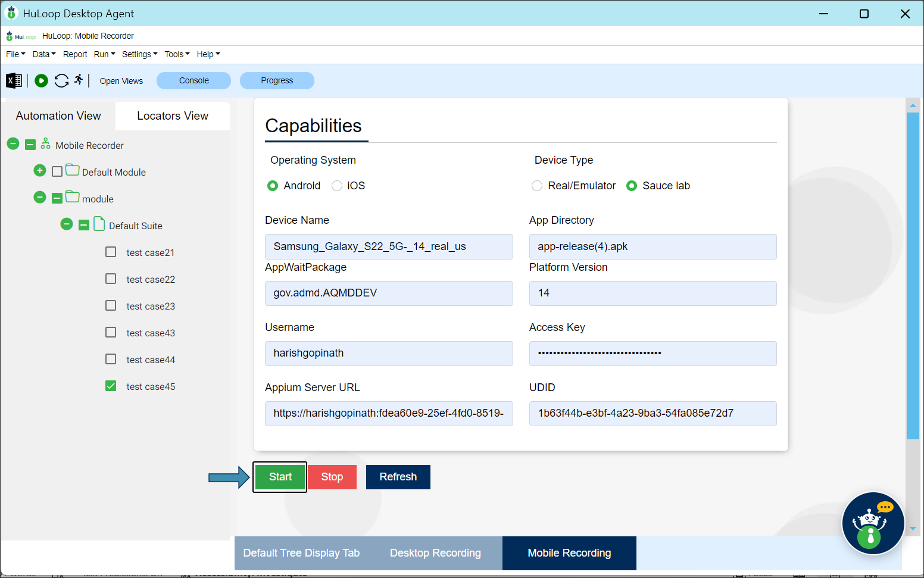Check the test case44 checkbox
924x578 pixels.
click(111, 359)
